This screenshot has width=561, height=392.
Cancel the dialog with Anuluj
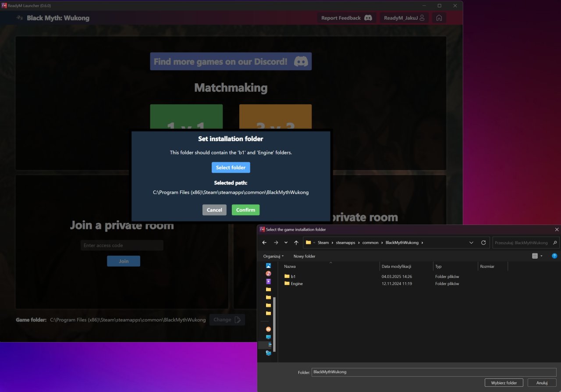point(542,383)
